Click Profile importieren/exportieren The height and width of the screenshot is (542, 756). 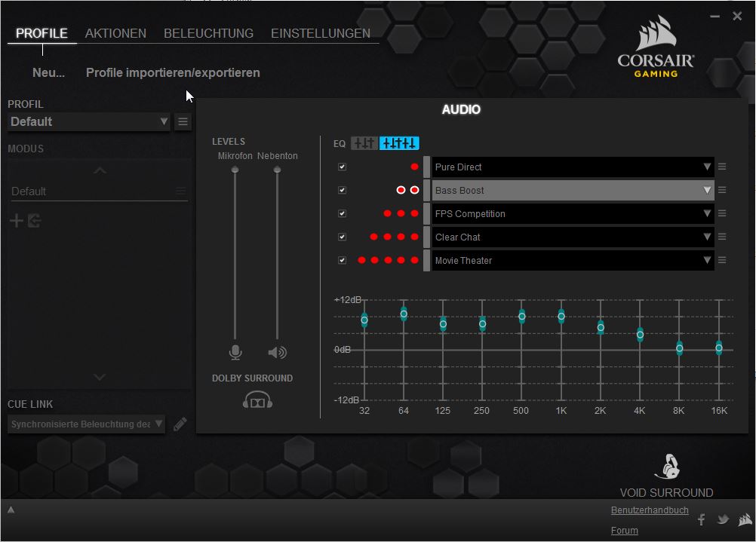point(173,73)
